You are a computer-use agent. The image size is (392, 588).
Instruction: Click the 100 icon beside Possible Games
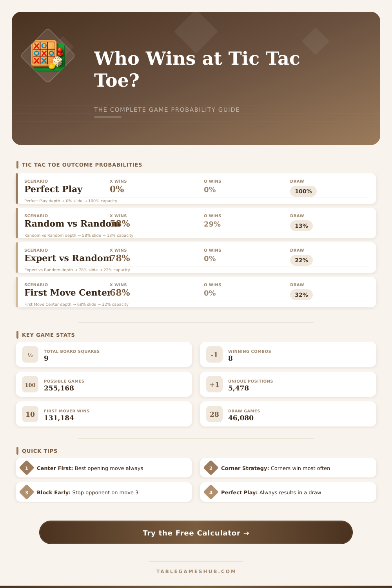coord(30,384)
